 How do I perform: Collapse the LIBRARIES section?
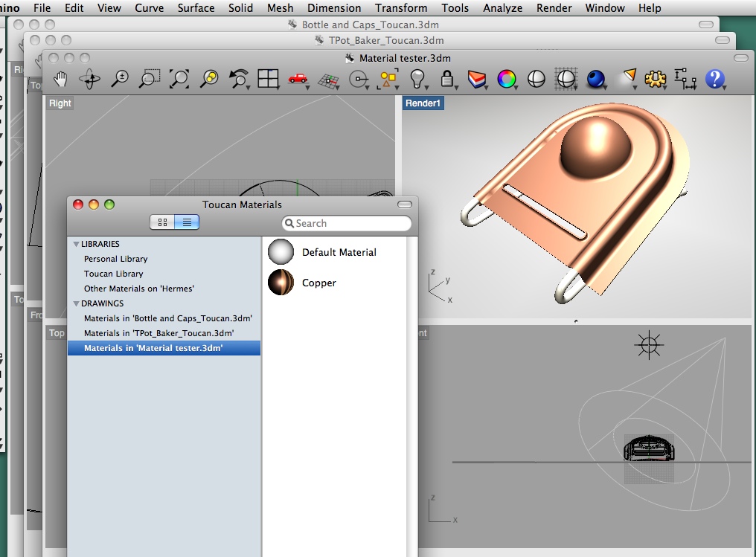[76, 244]
